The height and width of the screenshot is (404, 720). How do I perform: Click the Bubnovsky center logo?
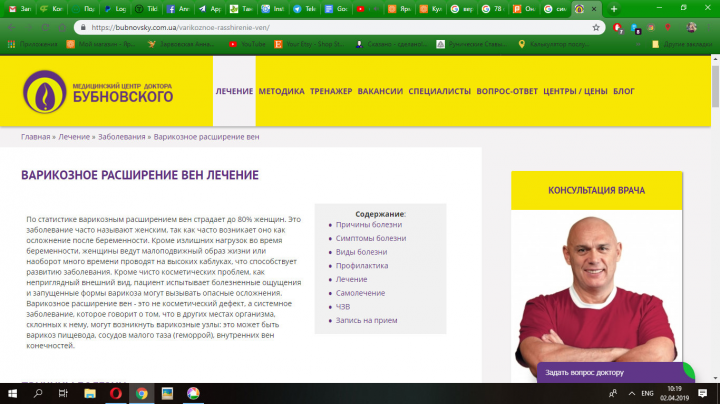[x=98, y=91]
